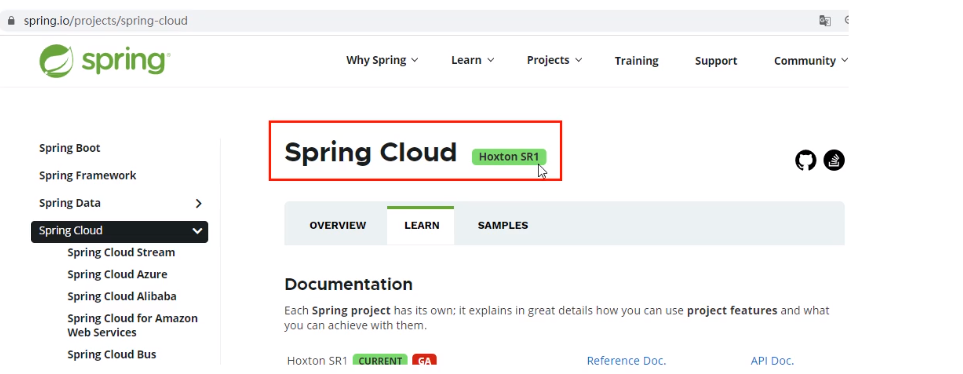Open Spring Cloud for Amazon Web Services
This screenshot has width=963, height=374.
click(x=133, y=325)
